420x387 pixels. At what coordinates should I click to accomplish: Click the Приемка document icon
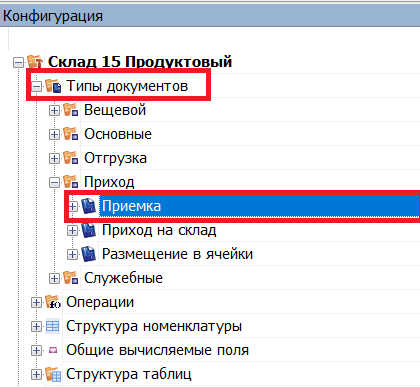point(88,206)
